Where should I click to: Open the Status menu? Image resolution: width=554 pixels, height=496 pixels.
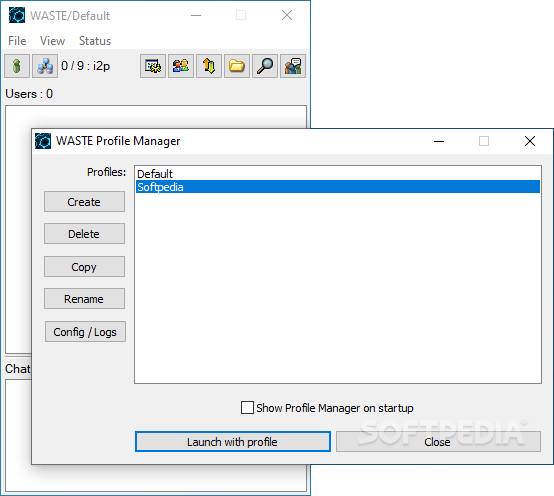[x=95, y=41]
